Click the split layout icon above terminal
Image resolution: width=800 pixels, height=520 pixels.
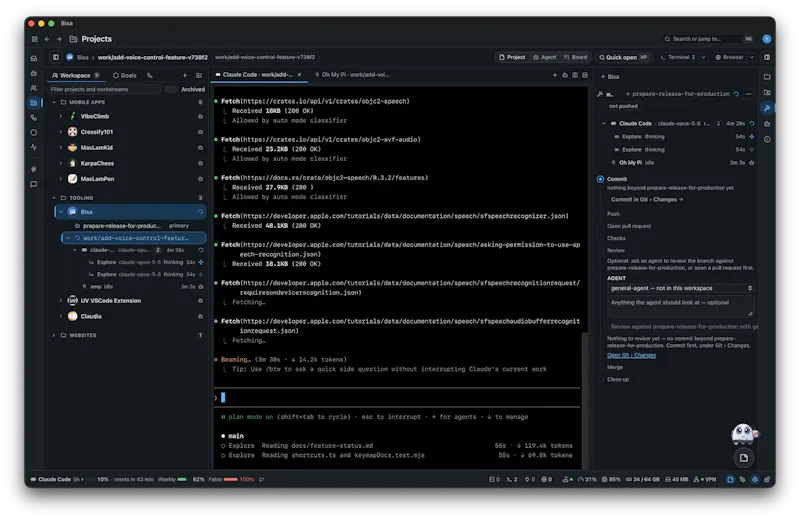575,75
